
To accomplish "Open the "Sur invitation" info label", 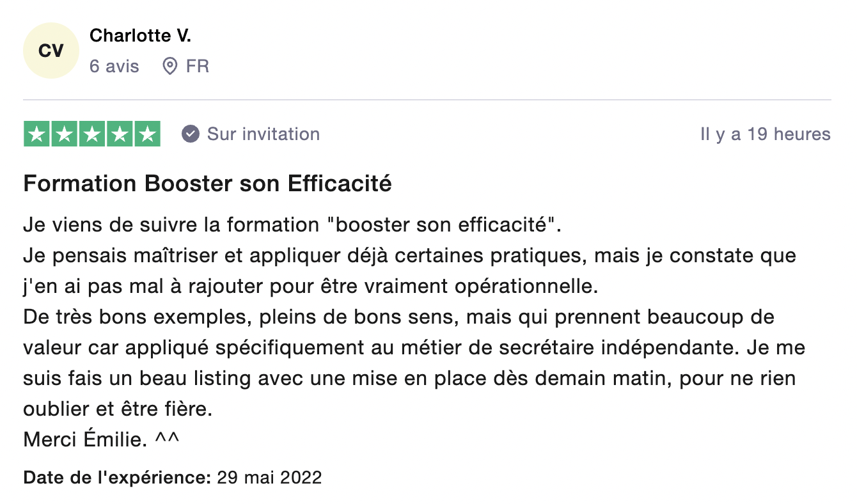I will (263, 134).
